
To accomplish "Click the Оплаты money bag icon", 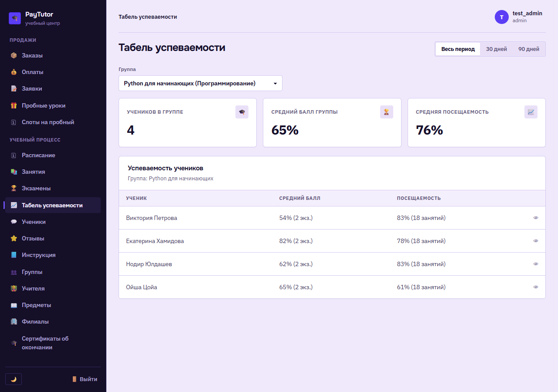I will (x=14, y=72).
